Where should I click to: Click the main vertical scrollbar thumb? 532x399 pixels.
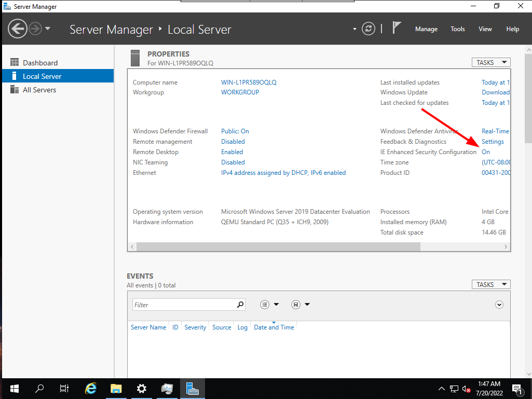pyautogui.click(x=528, y=99)
